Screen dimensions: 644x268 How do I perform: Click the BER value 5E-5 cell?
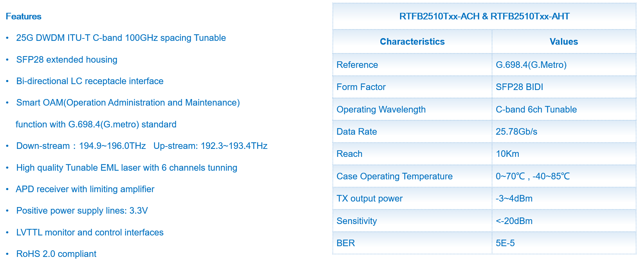click(505, 243)
